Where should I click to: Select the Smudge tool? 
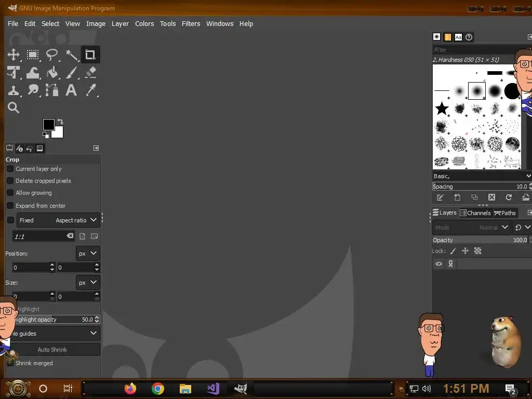coord(33,90)
